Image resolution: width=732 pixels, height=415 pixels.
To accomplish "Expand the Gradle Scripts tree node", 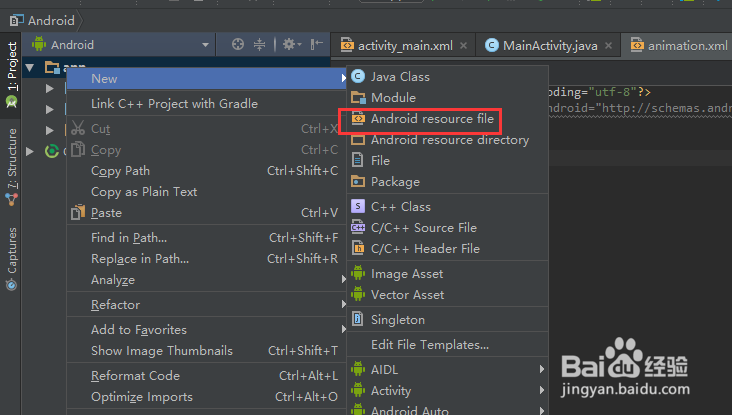I will tap(30, 151).
